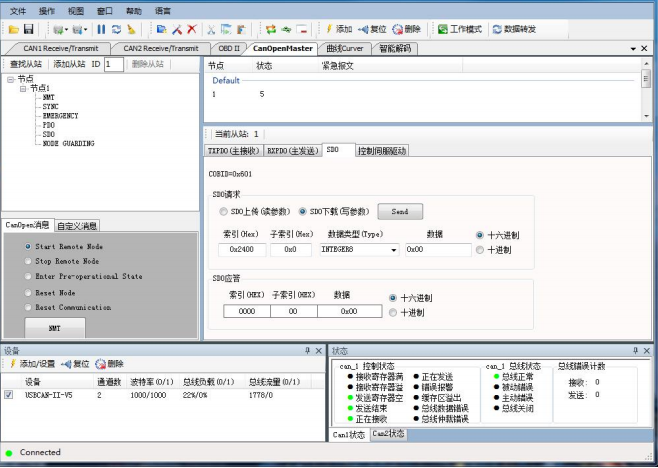
Task: Open file with the yellow folder icon
Action: 13,29
